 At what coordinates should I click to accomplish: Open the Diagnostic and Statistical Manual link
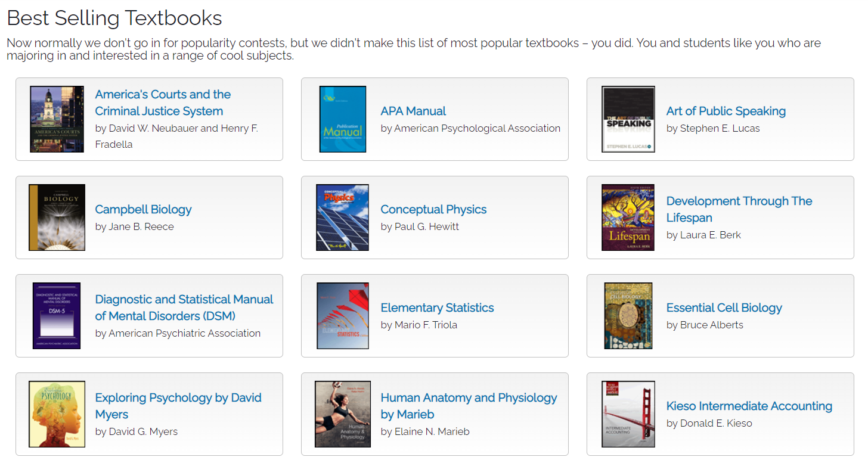184,307
